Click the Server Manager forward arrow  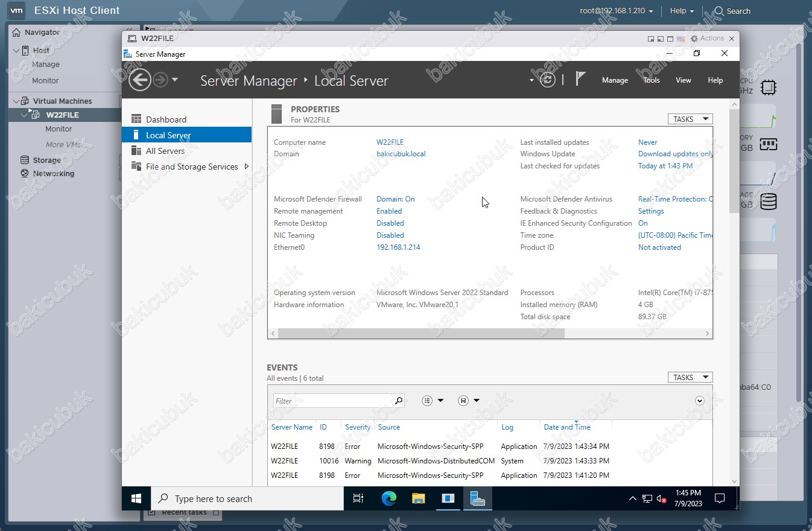[x=160, y=80]
